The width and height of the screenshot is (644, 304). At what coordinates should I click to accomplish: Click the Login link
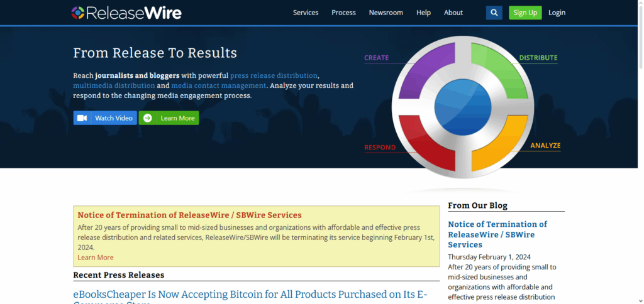coord(557,13)
